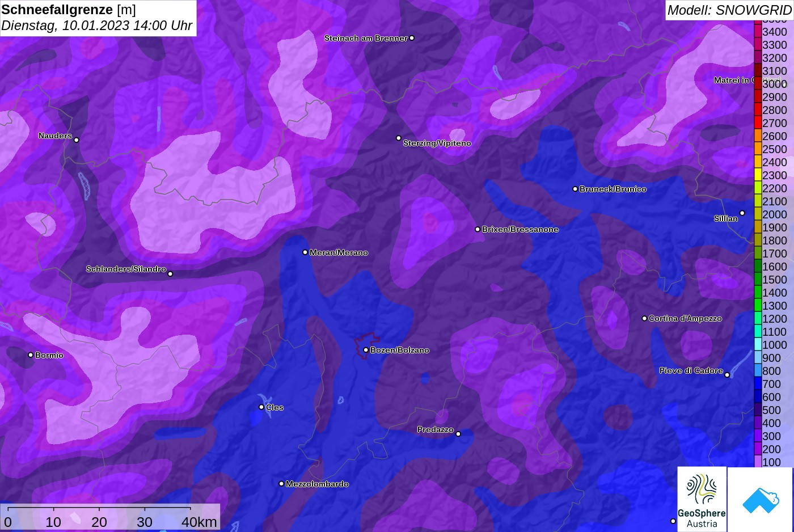This screenshot has width=794, height=532.
Task: Click the Cortina d'Ampezzo marker dot
Action: click(x=644, y=318)
